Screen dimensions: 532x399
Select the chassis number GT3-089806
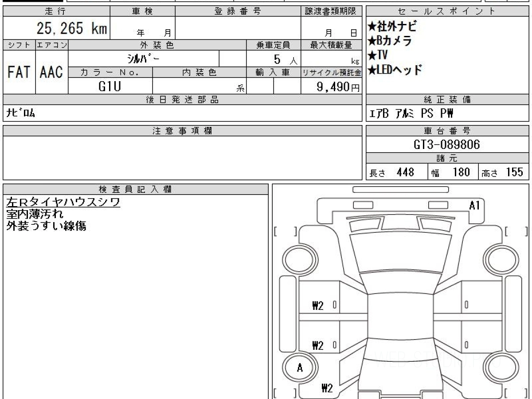click(446, 145)
